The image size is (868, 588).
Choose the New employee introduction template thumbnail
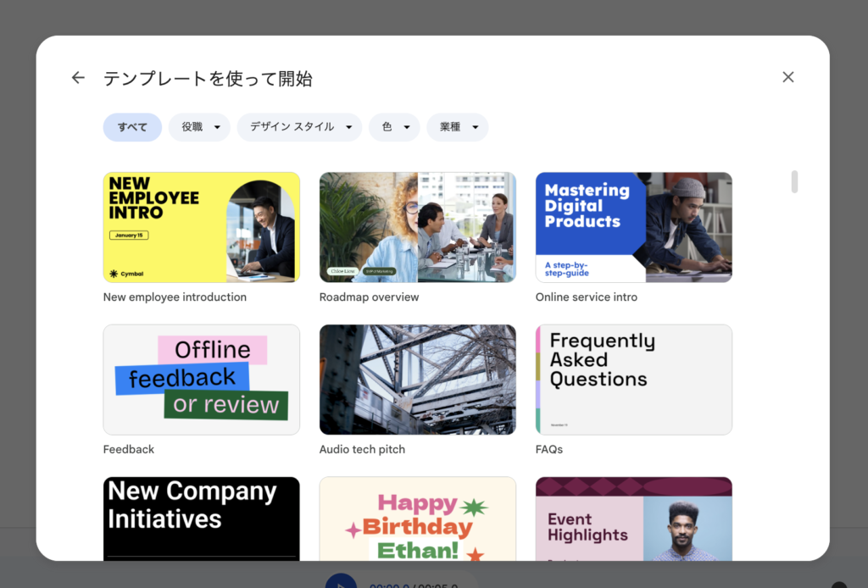click(x=201, y=227)
